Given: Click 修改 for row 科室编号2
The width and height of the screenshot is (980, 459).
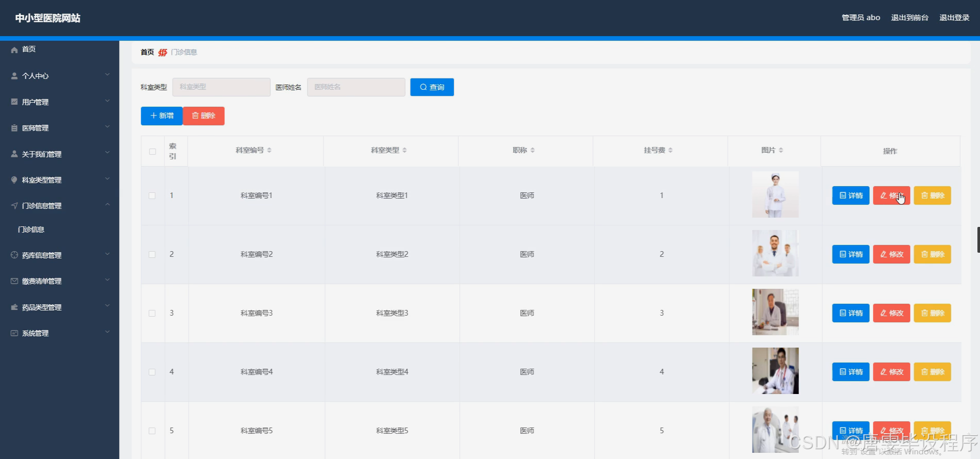Looking at the screenshot, I should tap(892, 254).
